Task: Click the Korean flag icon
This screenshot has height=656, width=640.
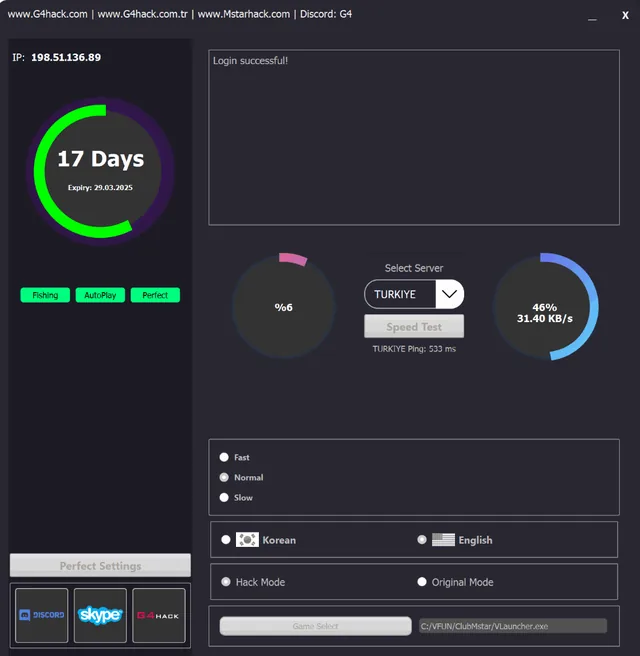Action: 247,540
